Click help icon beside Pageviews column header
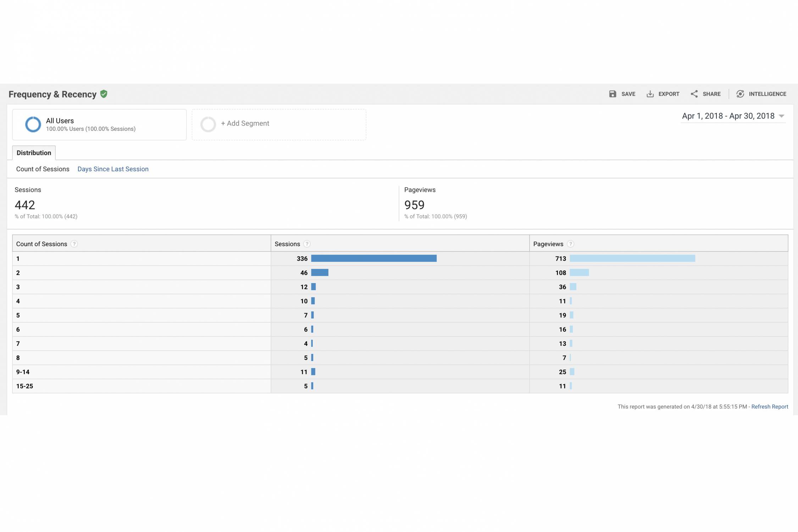Screen dimensions: 798x532 click(570, 244)
